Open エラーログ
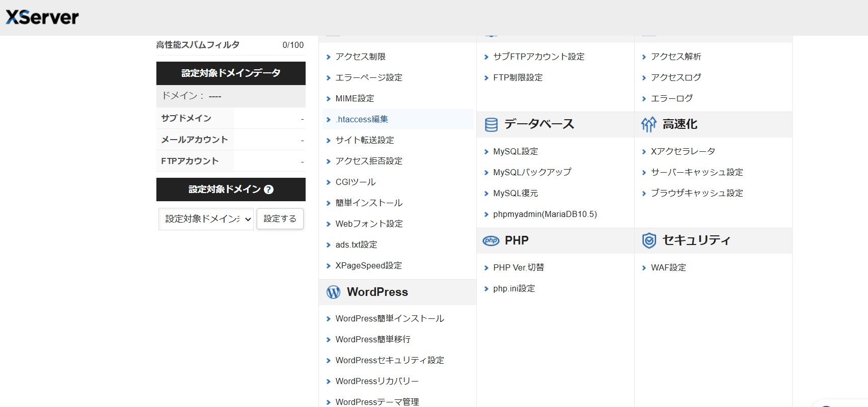The image size is (868, 407). [672, 98]
